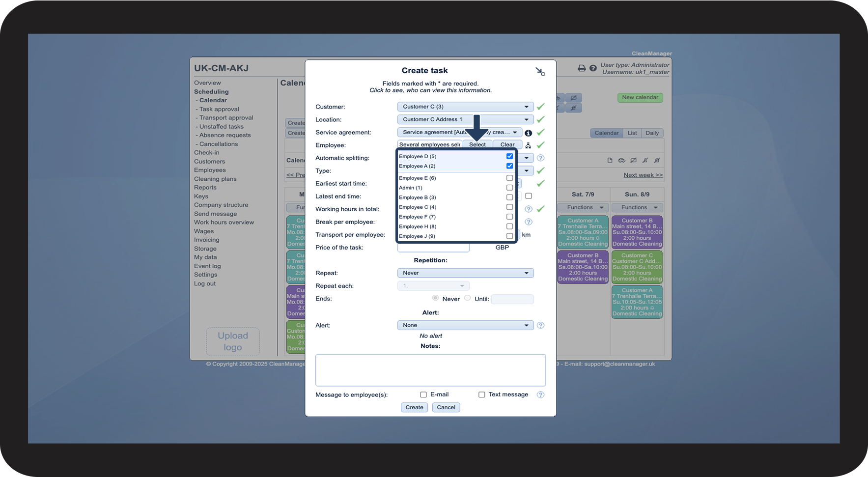This screenshot has width=868, height=477.
Task: Open the Alert help icon
Action: tap(540, 325)
